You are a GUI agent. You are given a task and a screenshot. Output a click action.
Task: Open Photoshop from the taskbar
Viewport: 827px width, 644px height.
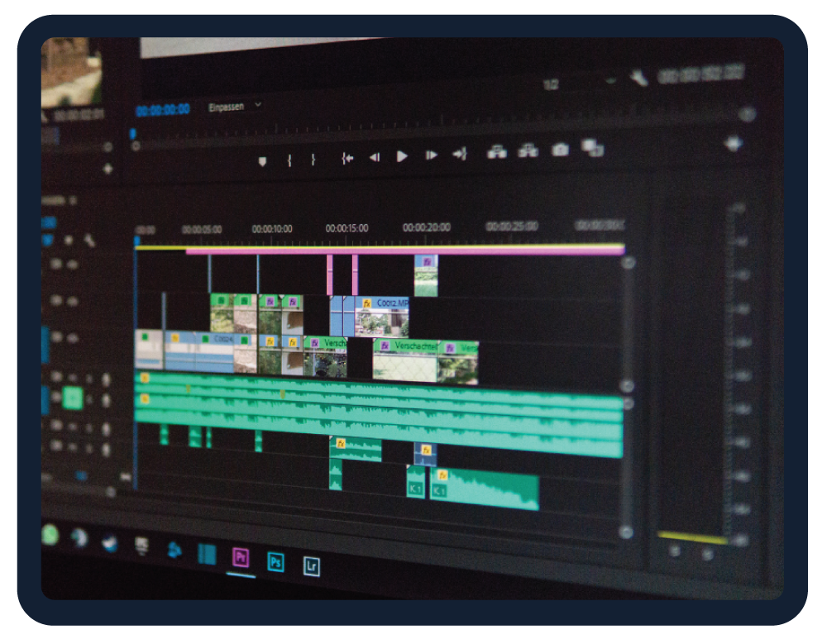click(275, 562)
